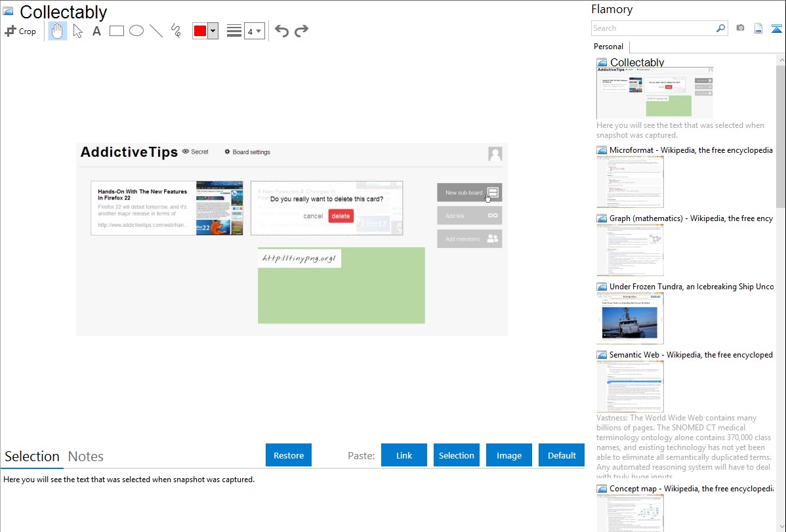Click the camera snapshot icon
Screen dimensions: 786x532
coord(740,28)
